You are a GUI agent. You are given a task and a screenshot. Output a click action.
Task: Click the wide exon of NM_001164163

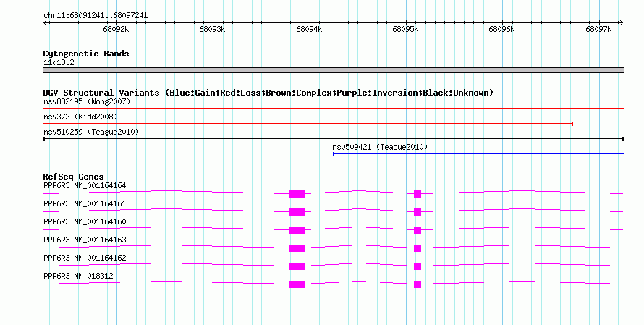[297, 248]
